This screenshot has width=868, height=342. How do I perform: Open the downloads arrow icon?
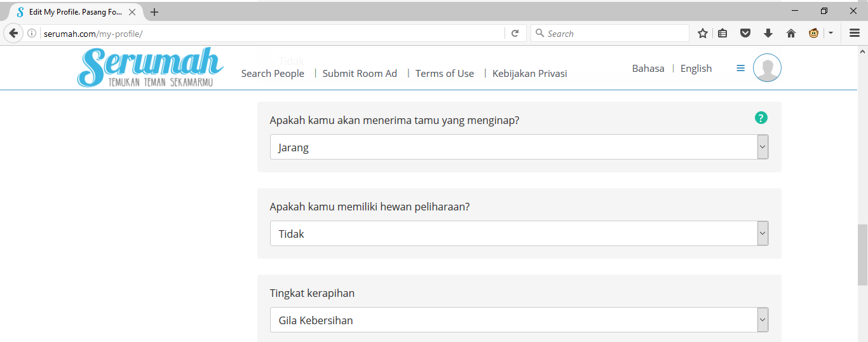click(x=768, y=34)
